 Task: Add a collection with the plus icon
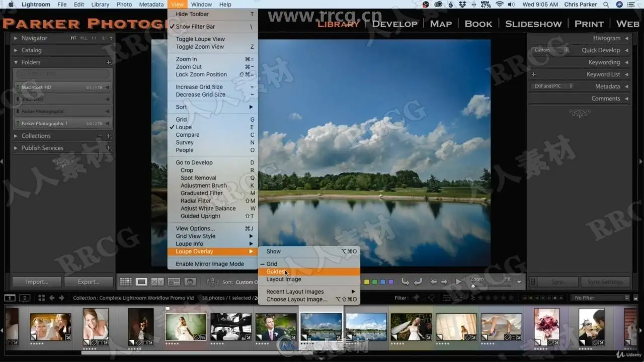pos(109,136)
